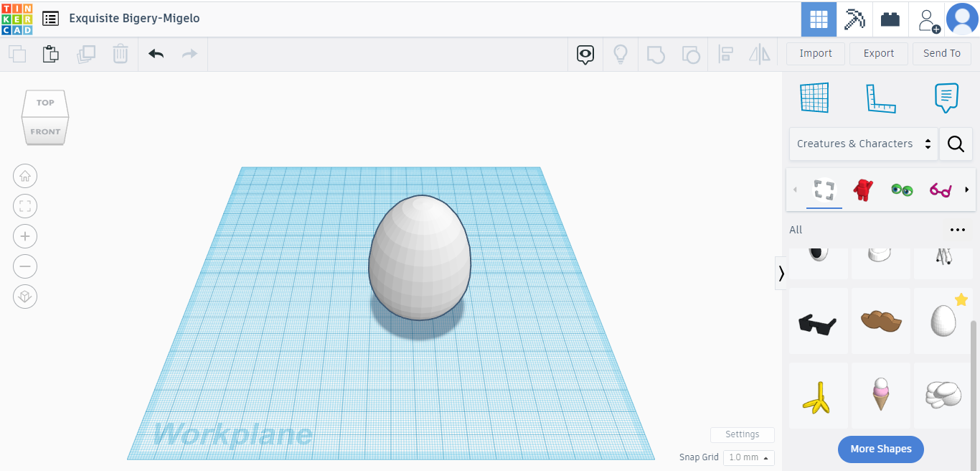The width and height of the screenshot is (980, 471).
Task: Click Zoom in on the left sidebar
Action: (25, 236)
